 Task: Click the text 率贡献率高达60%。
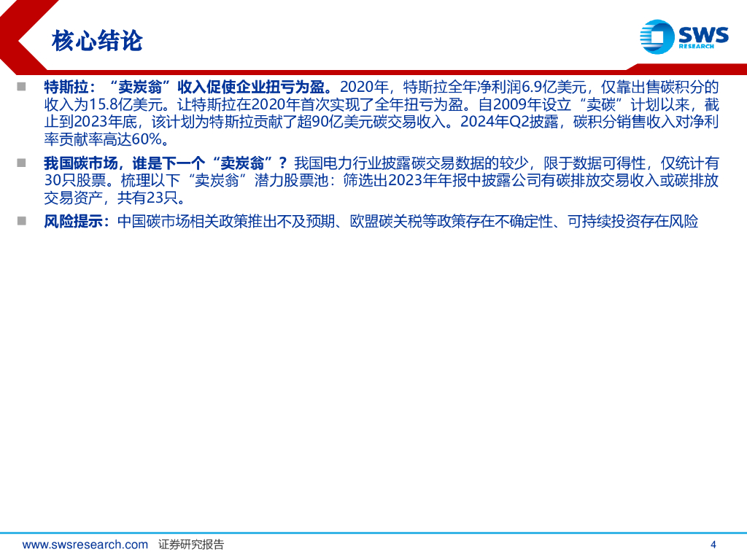107,139
